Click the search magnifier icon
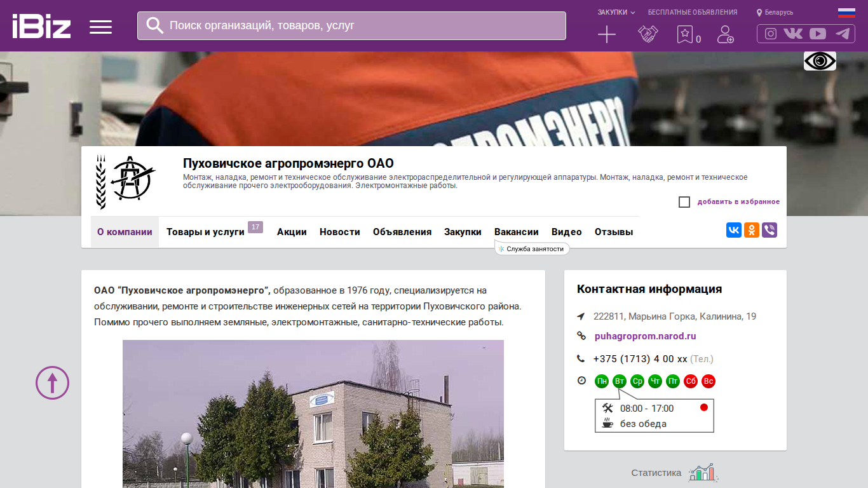 (x=155, y=25)
